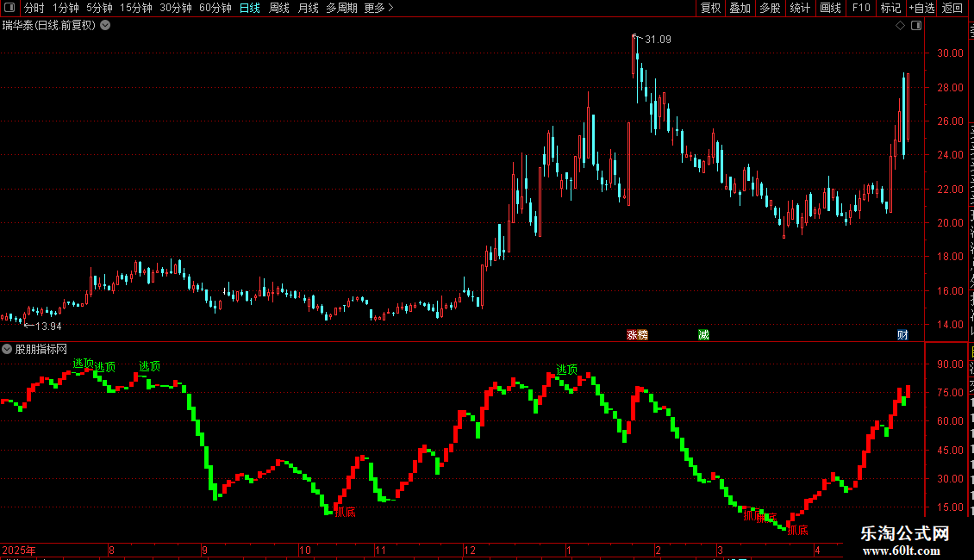Select the 15分钟 period tab
The image size is (974, 560).
pos(136,8)
